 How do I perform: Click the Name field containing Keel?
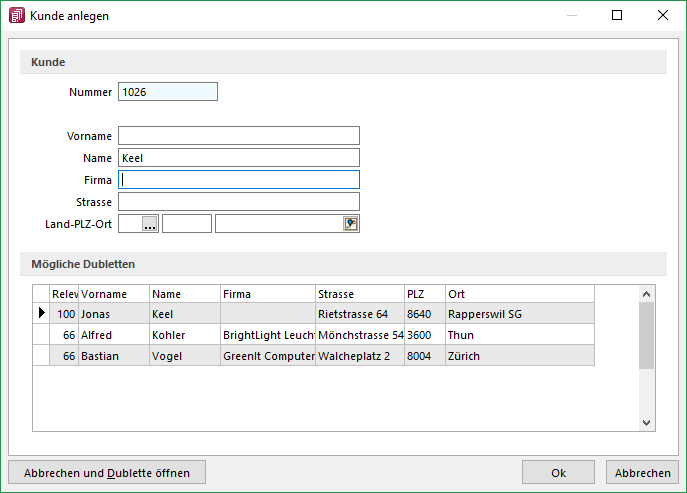[x=239, y=158]
